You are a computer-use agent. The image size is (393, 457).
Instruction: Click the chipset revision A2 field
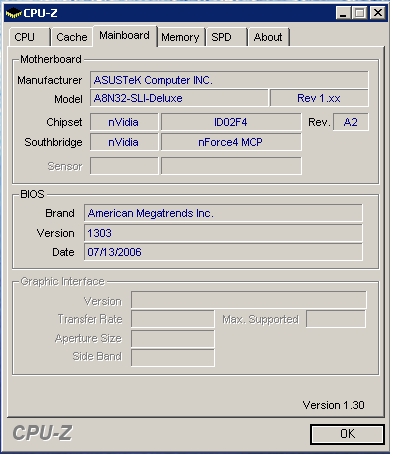pyautogui.click(x=351, y=122)
